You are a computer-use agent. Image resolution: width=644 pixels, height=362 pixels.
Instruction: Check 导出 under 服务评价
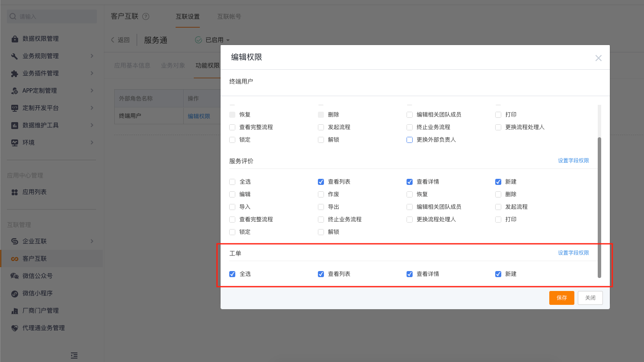pyautogui.click(x=321, y=207)
